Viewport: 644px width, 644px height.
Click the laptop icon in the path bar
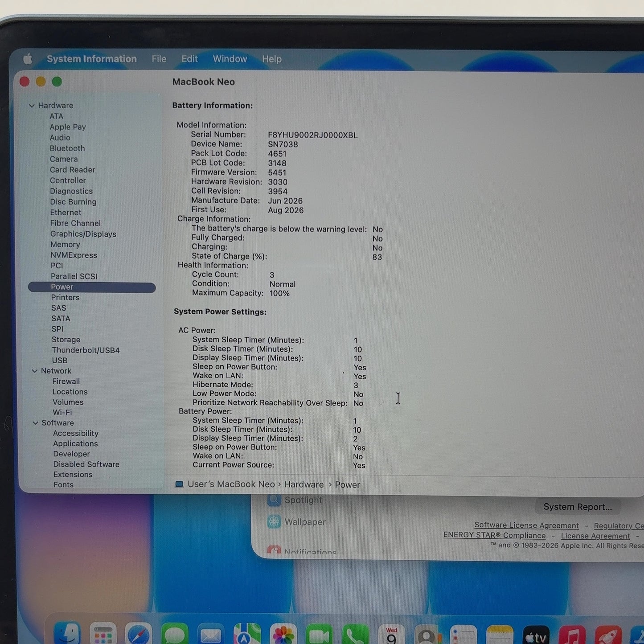tap(179, 484)
